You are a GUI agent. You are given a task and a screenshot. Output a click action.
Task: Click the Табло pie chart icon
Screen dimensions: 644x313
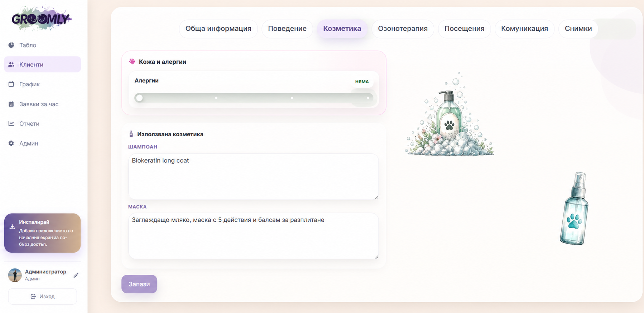tap(11, 45)
